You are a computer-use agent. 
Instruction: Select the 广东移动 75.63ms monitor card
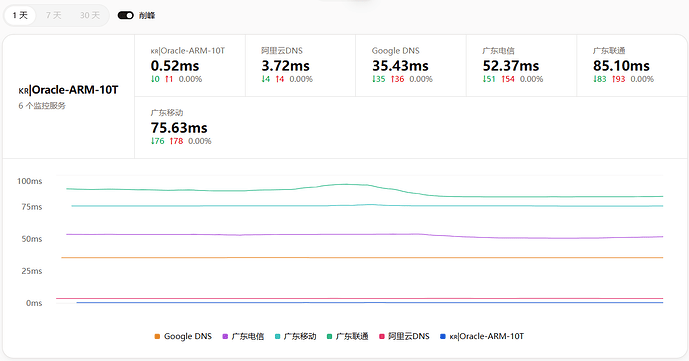(190, 127)
